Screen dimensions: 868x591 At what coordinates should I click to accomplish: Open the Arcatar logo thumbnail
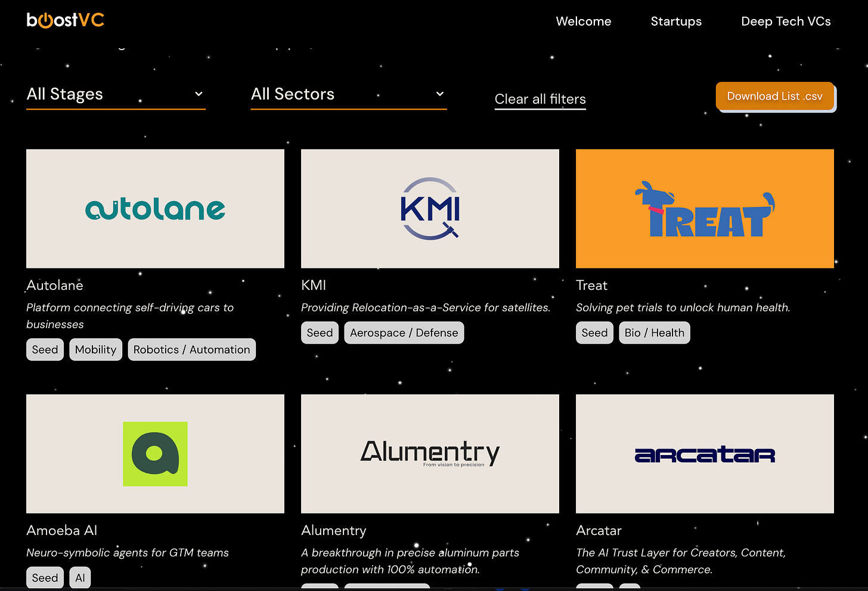pyautogui.click(x=705, y=454)
